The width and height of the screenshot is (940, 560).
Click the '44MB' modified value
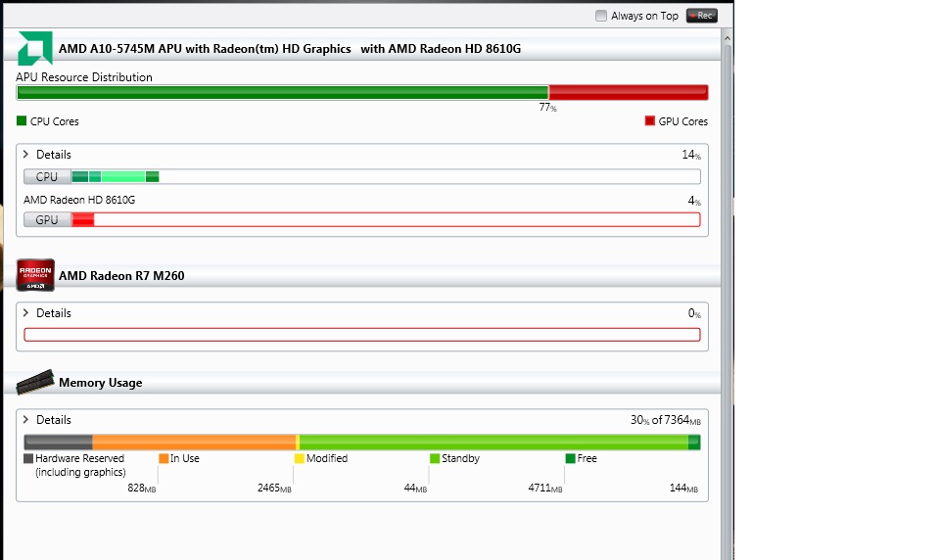[415, 489]
